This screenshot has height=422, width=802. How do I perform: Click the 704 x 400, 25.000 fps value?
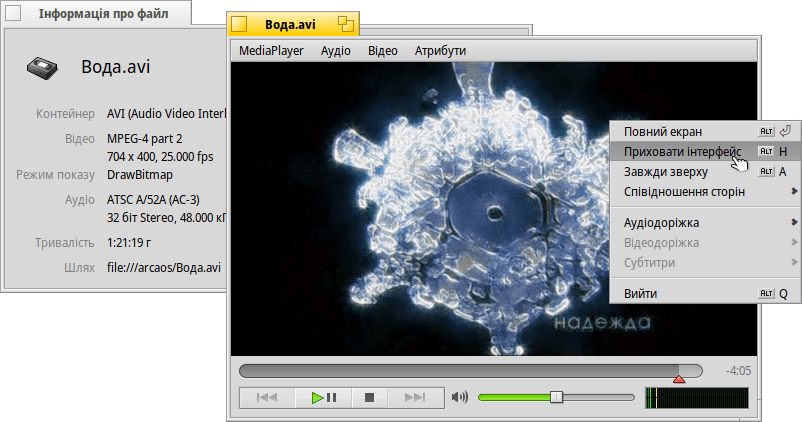pos(160,157)
